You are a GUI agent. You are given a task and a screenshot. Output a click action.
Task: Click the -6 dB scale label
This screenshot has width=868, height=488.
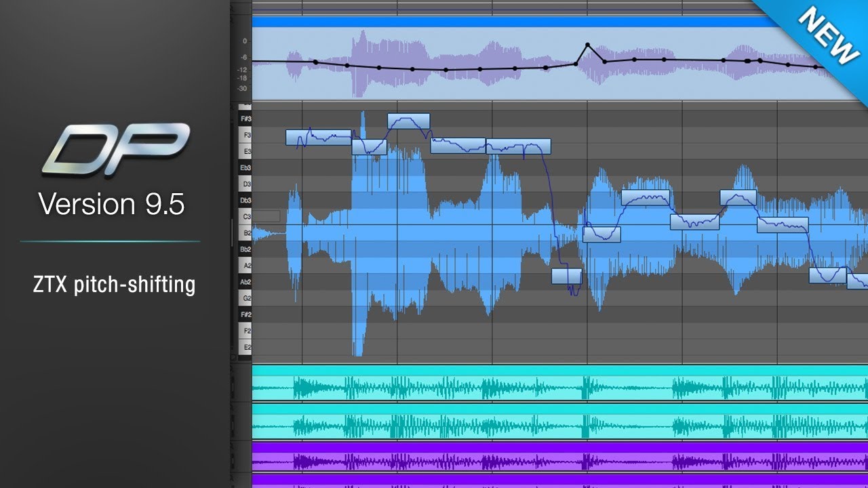[244, 58]
